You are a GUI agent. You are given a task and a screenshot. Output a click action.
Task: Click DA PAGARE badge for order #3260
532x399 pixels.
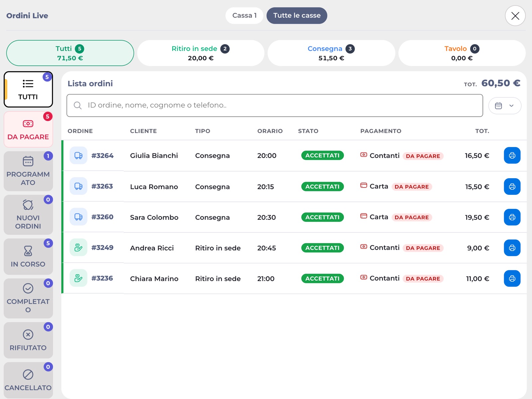click(x=412, y=217)
